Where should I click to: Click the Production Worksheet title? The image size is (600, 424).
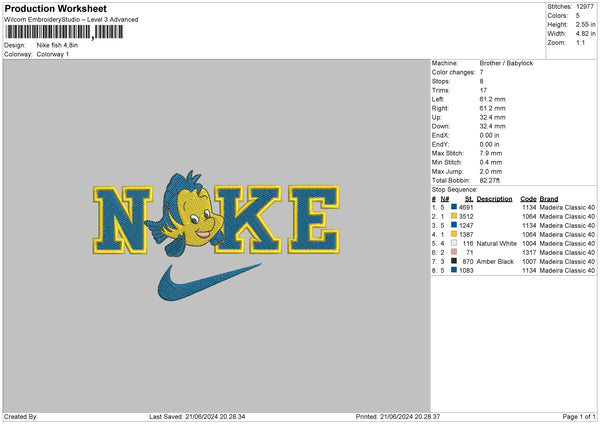pos(55,8)
